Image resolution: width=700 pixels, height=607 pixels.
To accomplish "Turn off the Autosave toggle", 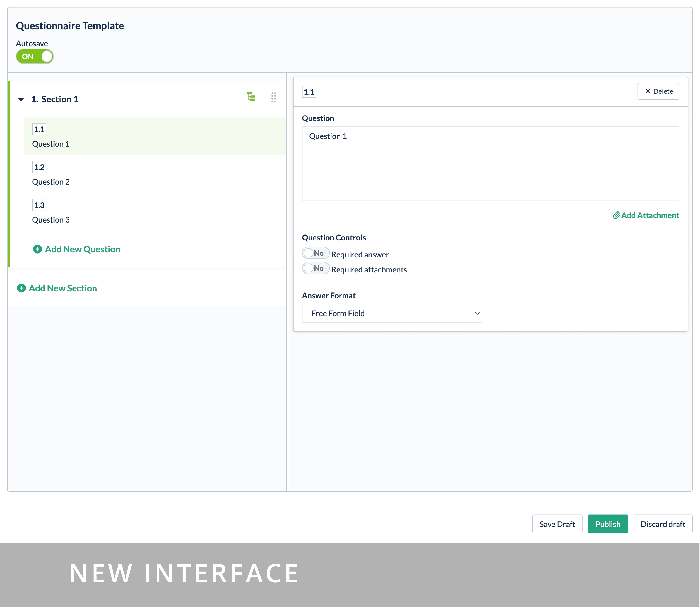I will click(x=35, y=57).
